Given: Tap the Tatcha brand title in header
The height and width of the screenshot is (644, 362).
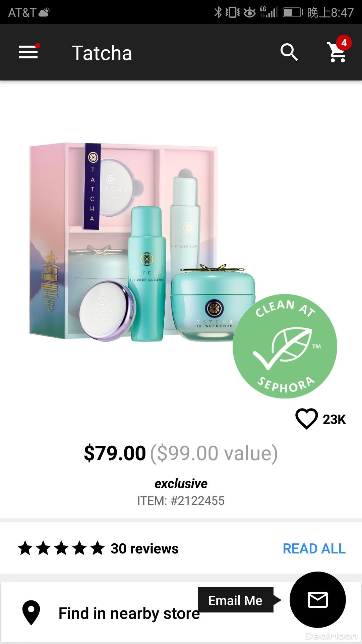Looking at the screenshot, I should point(102,53).
